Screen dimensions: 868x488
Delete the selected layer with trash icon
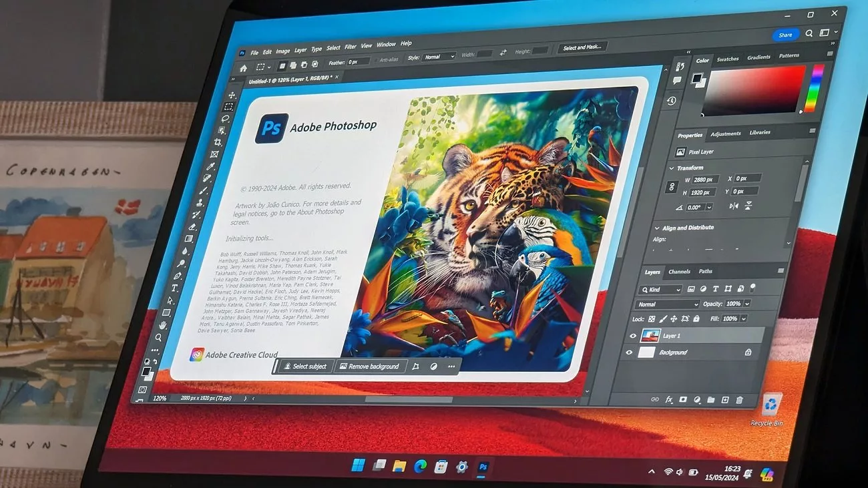[x=739, y=400]
